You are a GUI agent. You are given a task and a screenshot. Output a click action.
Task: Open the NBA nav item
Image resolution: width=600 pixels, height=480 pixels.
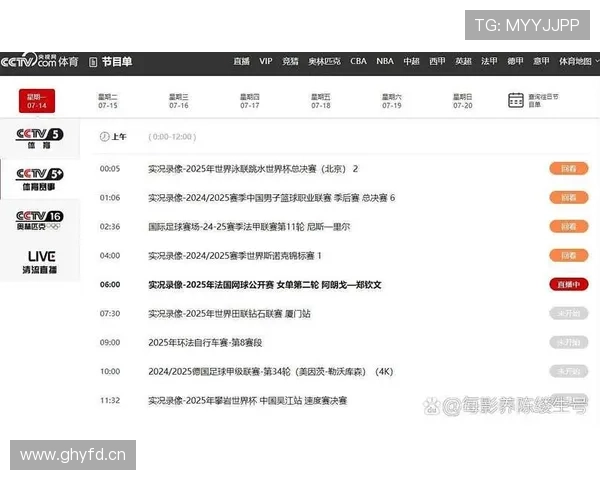pos(385,61)
